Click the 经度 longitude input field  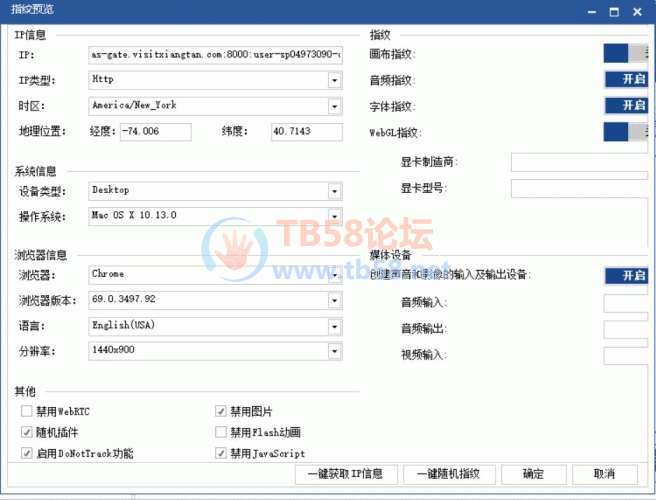tap(156, 132)
